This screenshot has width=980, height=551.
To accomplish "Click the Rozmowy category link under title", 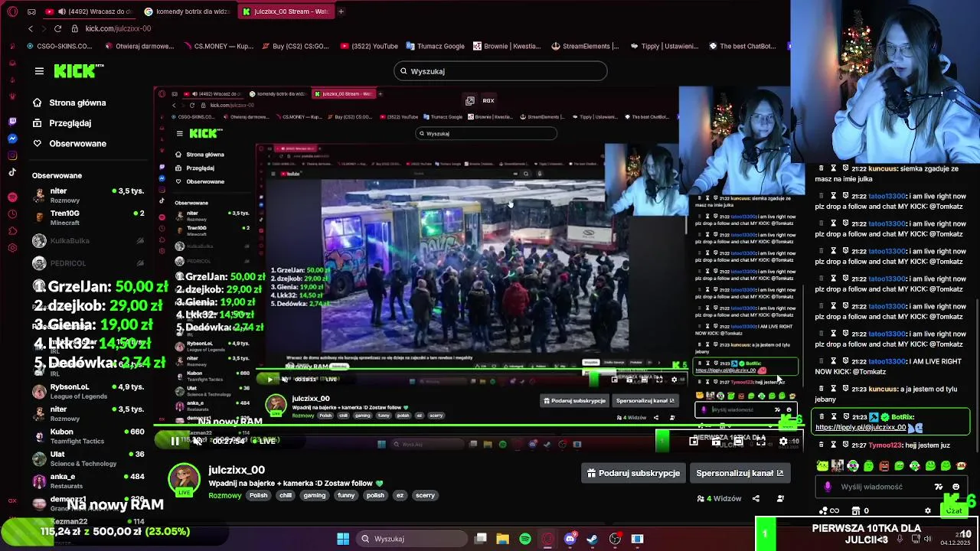I will (224, 495).
